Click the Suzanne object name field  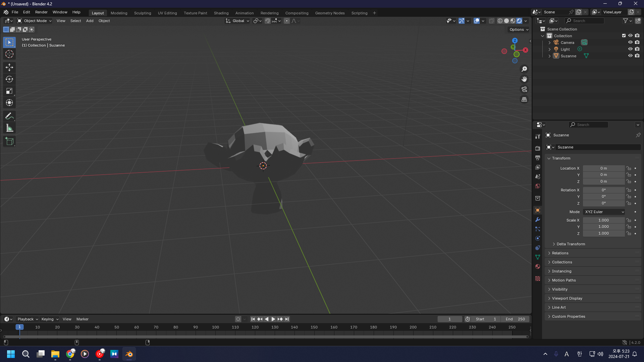coord(597,147)
